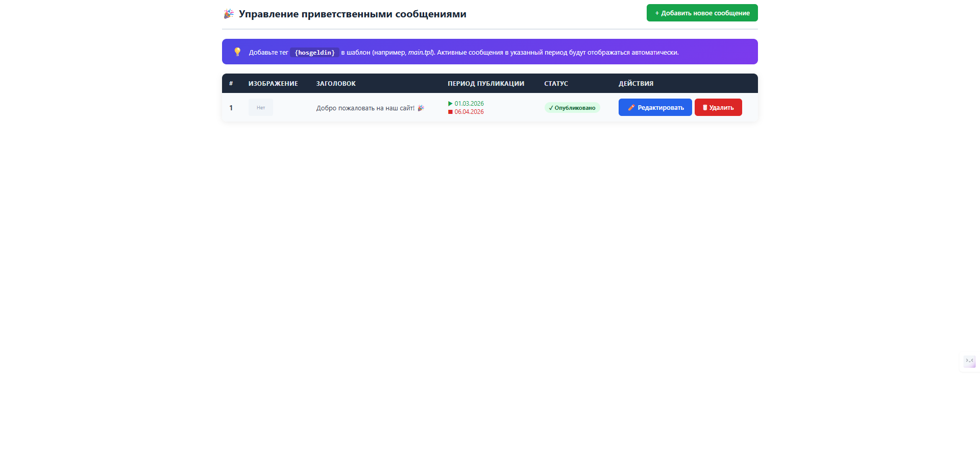This screenshot has height=474, width=980.
Task: Click the Опубликовано status badge
Action: click(572, 108)
